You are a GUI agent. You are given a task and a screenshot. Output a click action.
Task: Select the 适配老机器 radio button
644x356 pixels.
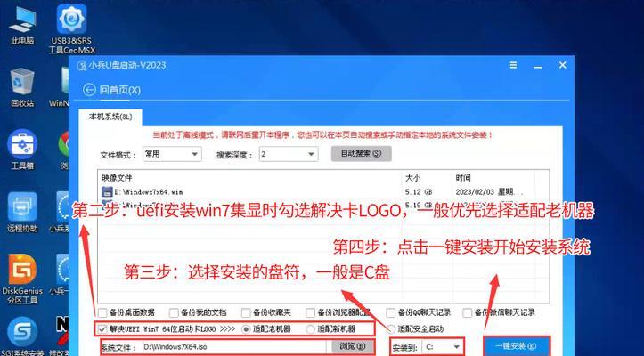click(x=247, y=329)
